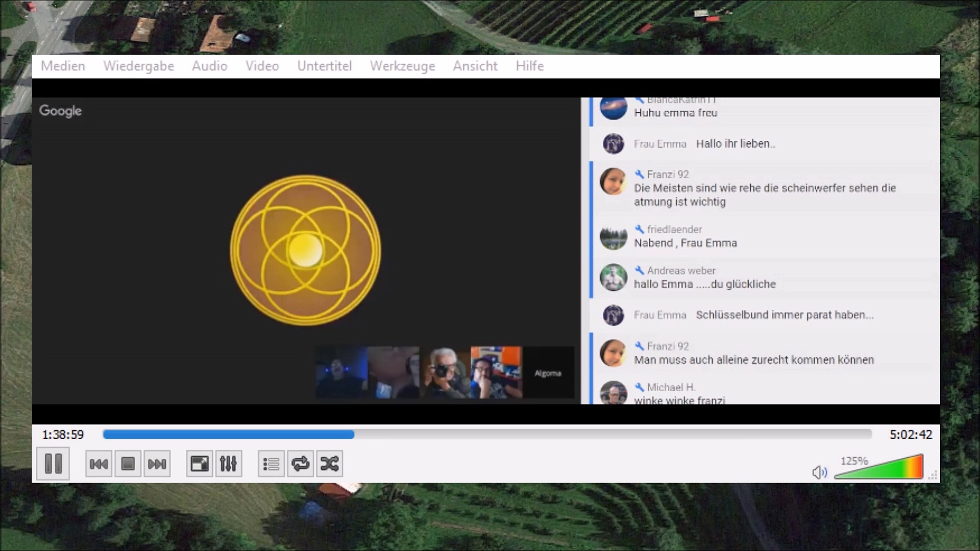Expand the Audio menu
This screenshot has height=551, width=980.
point(209,66)
